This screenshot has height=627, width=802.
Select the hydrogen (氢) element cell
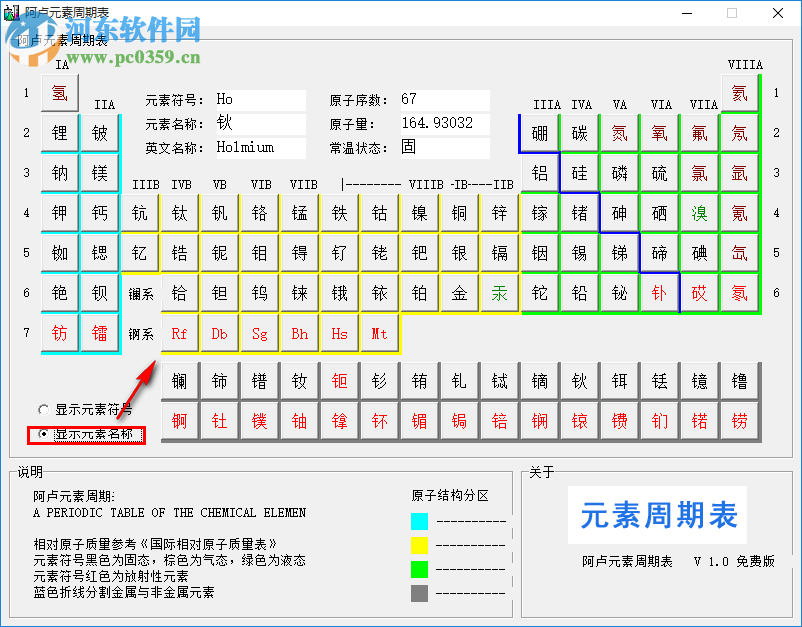(x=60, y=92)
